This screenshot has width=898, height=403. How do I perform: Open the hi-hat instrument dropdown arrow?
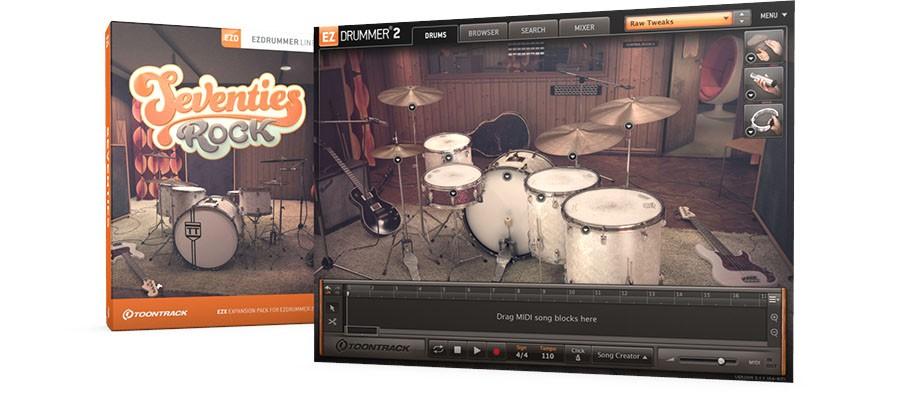(396, 161)
